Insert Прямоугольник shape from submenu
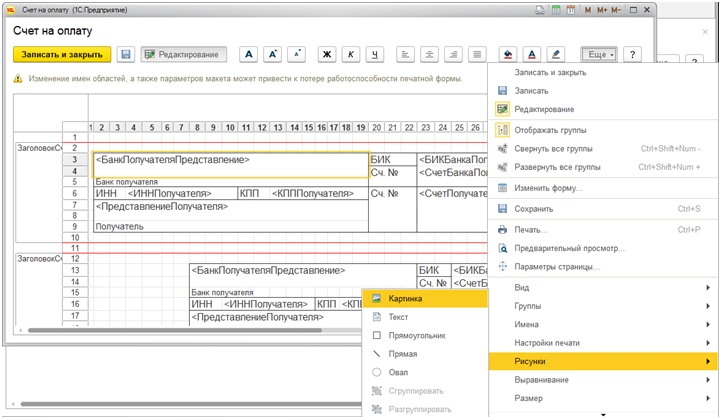721x419 pixels. click(x=416, y=335)
